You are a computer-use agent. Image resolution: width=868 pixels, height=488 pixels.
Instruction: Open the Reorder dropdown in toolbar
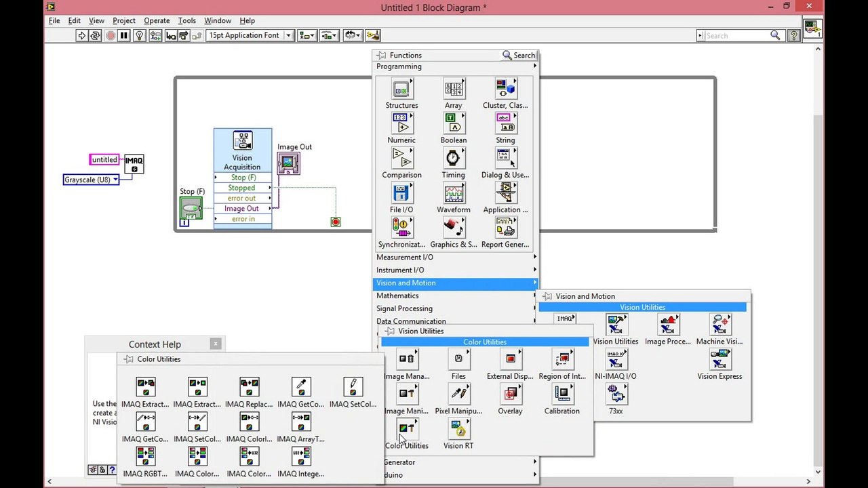point(351,35)
